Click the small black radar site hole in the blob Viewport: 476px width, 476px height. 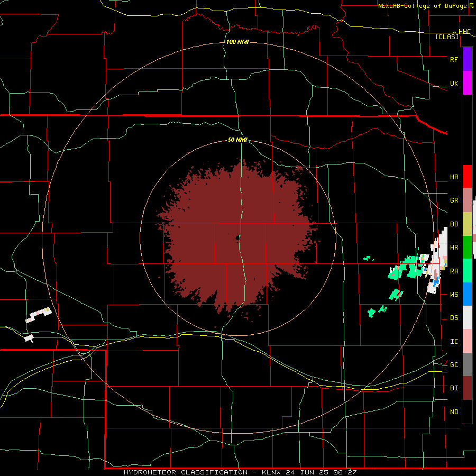237,239
